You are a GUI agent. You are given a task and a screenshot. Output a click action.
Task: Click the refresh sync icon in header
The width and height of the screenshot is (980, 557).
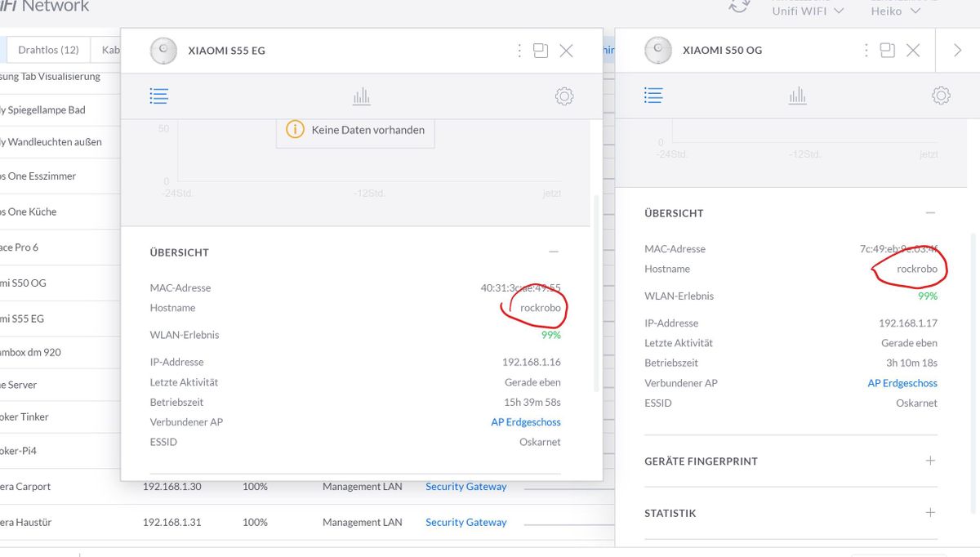(739, 6)
